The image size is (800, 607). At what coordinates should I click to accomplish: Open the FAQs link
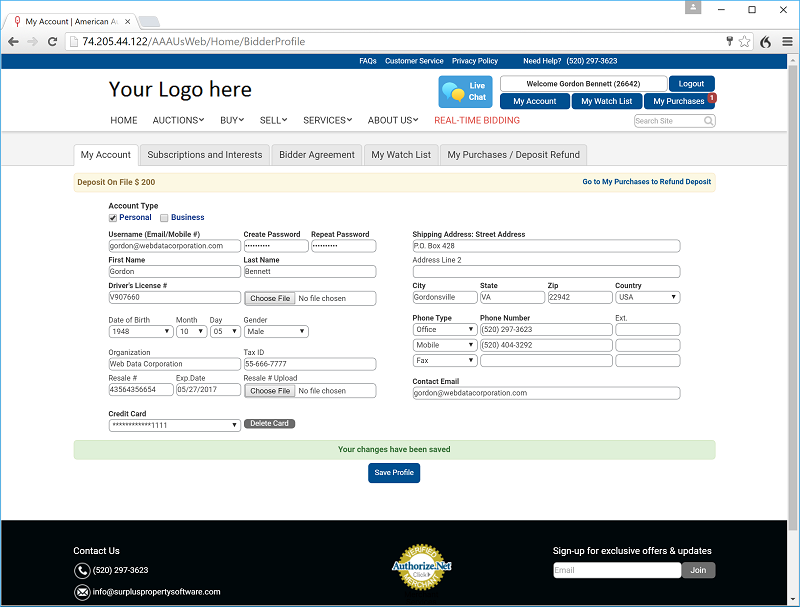point(367,61)
